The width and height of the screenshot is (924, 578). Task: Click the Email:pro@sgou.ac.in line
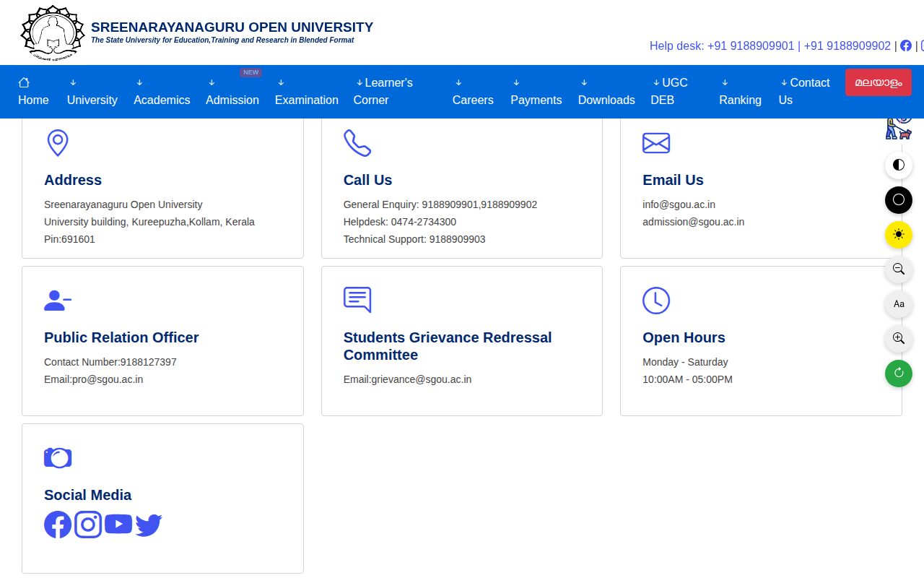(x=93, y=379)
